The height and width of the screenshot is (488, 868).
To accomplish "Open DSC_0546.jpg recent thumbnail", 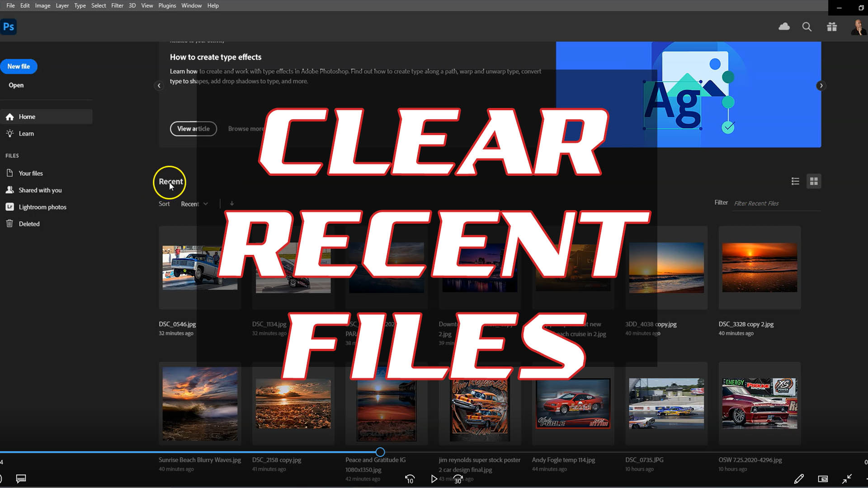I will 200,267.
